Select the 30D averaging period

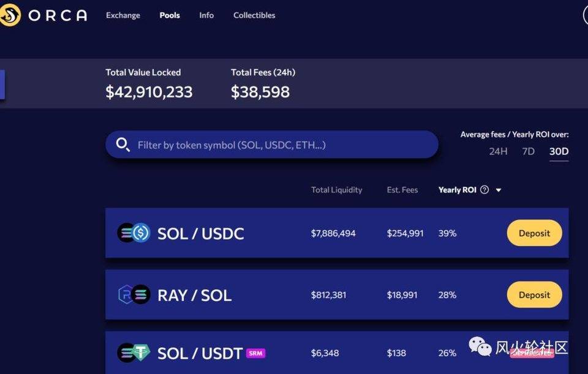click(x=559, y=151)
